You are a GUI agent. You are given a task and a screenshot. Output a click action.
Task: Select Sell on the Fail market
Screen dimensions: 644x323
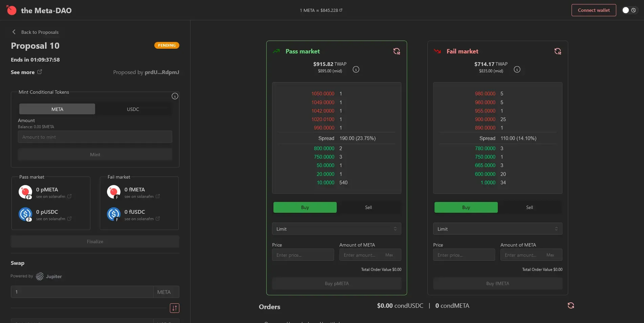click(529, 207)
